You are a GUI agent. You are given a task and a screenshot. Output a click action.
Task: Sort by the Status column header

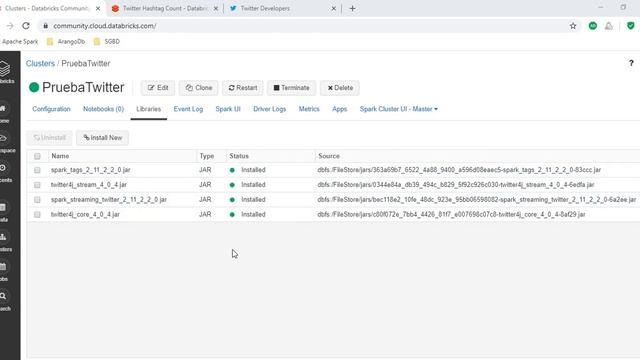239,156
